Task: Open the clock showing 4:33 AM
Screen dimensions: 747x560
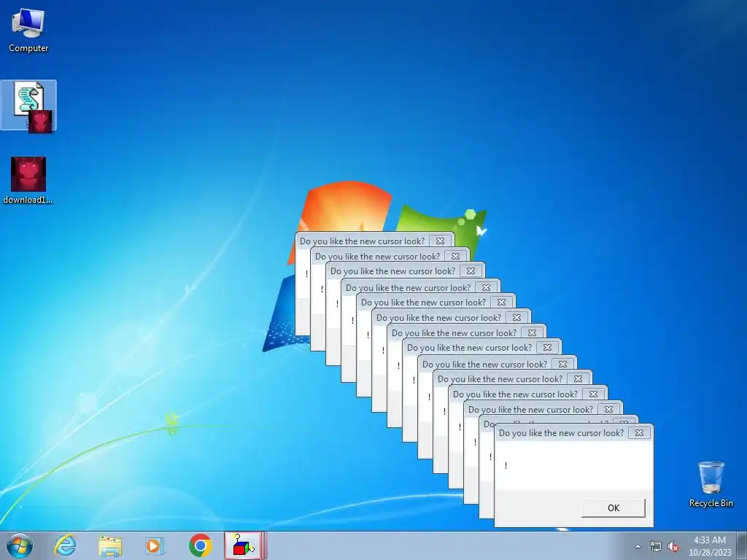Action: [709, 546]
